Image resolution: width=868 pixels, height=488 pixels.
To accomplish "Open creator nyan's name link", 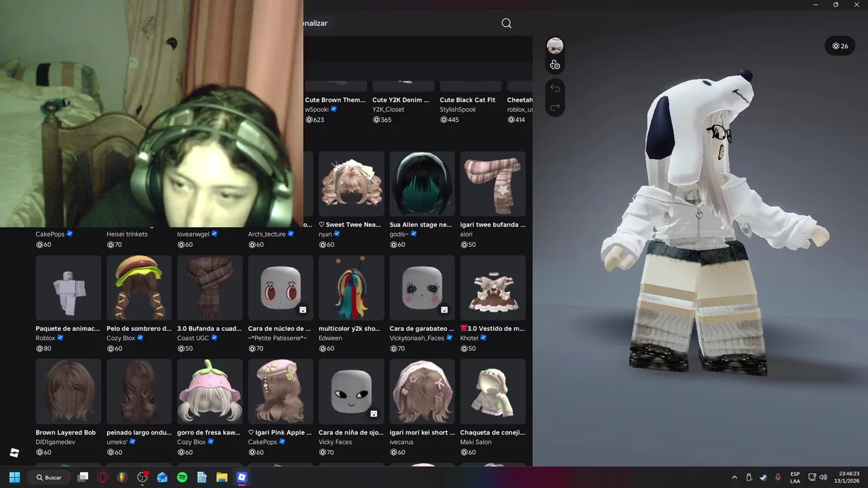I will click(327, 234).
